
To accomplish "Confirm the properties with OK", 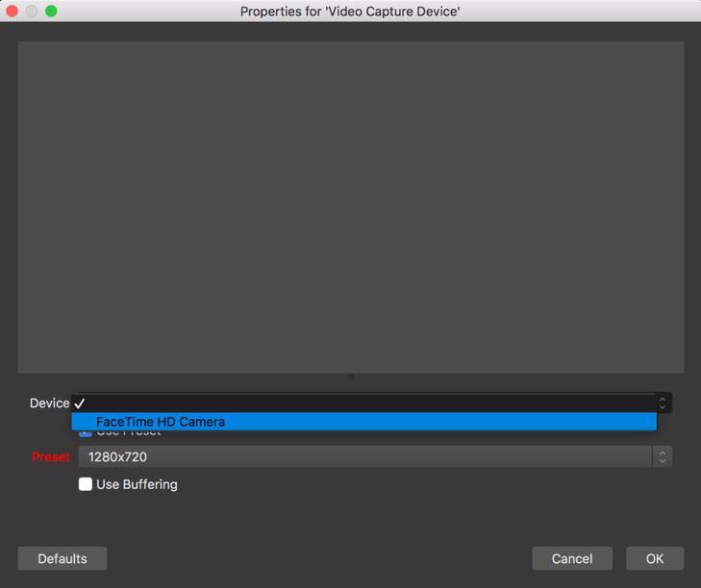I will click(655, 558).
